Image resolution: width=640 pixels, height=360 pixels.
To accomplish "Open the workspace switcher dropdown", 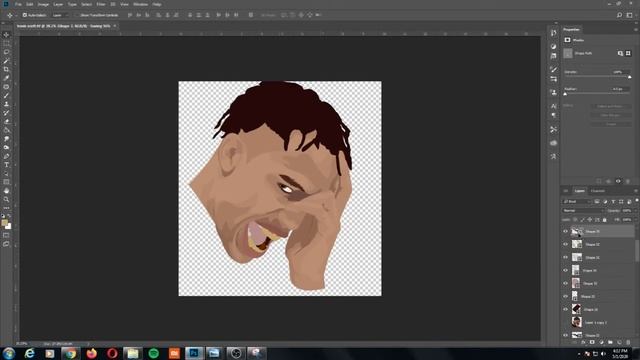I will 629,15.
